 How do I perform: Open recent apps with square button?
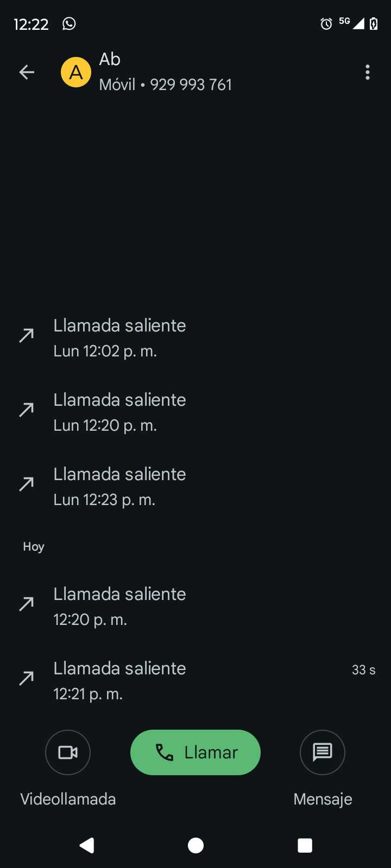pos(305,845)
